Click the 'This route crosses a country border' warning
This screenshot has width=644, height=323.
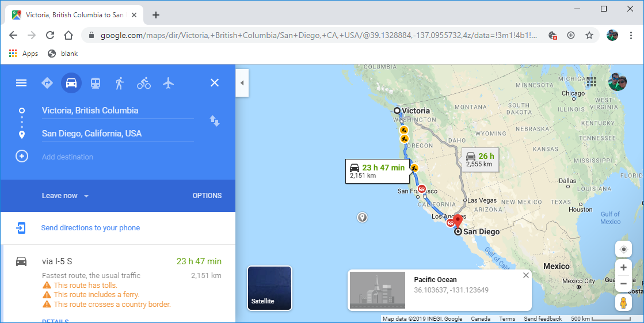coord(112,305)
